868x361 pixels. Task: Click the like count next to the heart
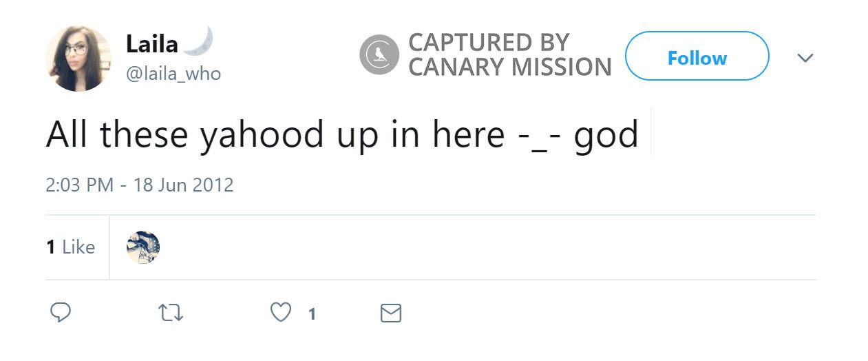(x=312, y=315)
